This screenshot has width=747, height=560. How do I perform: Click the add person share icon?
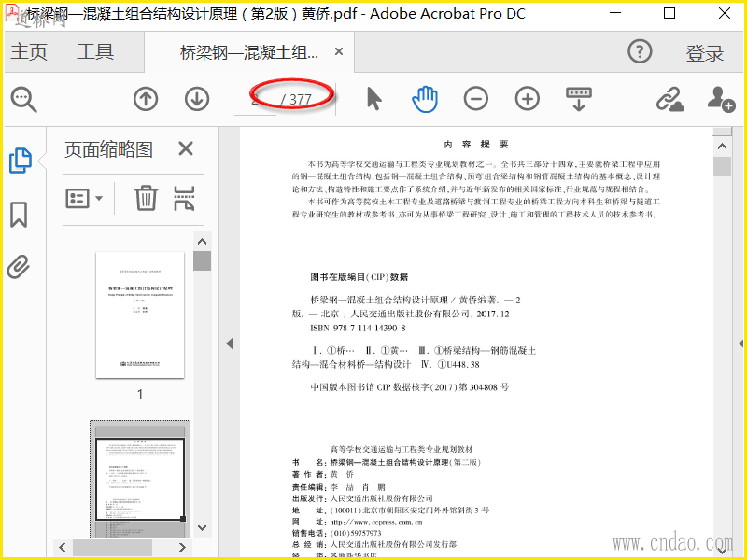[721, 99]
